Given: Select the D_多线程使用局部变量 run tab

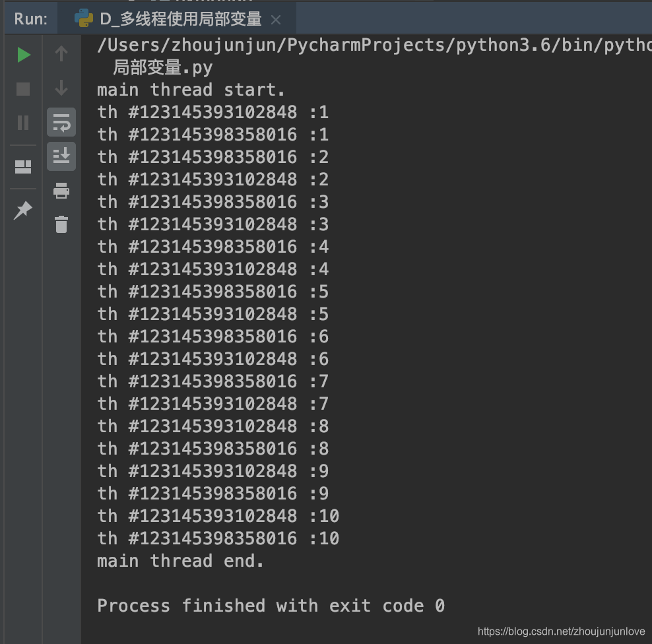Looking at the screenshot, I should (x=177, y=18).
